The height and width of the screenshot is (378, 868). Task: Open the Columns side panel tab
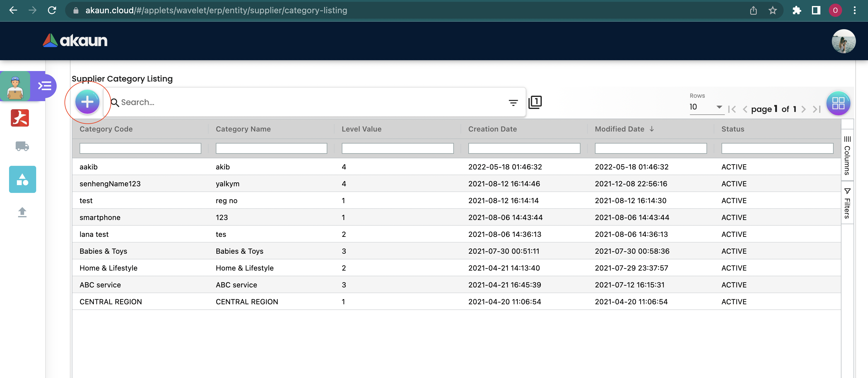[847, 155]
